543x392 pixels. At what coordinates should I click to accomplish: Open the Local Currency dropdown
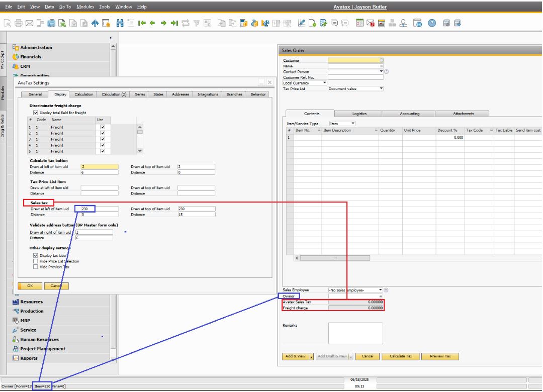point(324,83)
